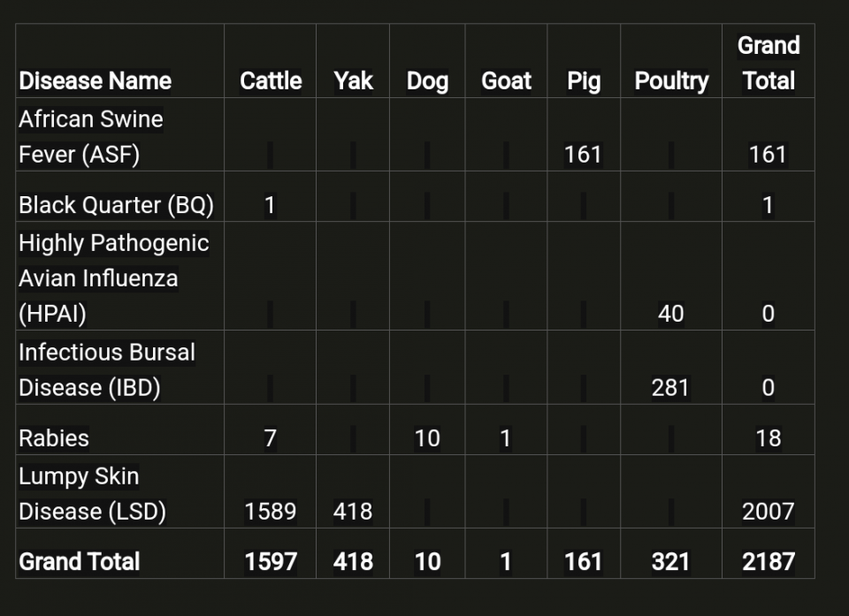This screenshot has height=616, width=849.
Task: Click the Rabies dog count of 10
Action: (427, 438)
